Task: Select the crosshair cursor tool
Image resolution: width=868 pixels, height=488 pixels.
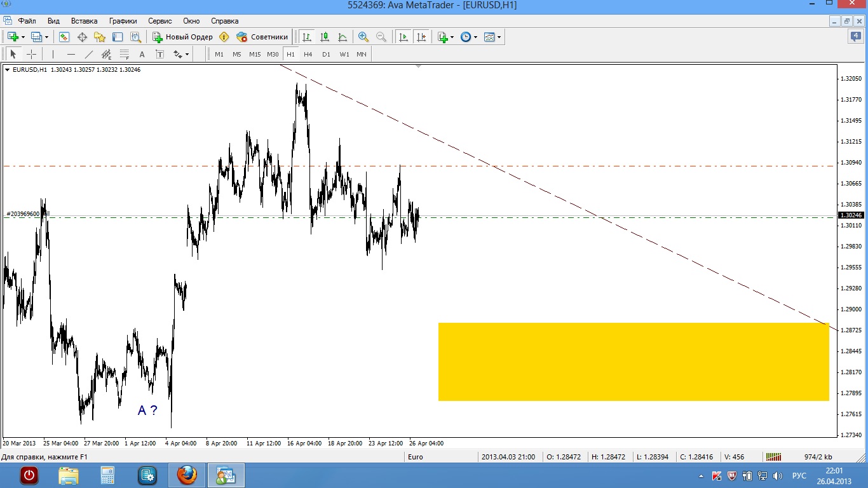Action: click(x=31, y=55)
